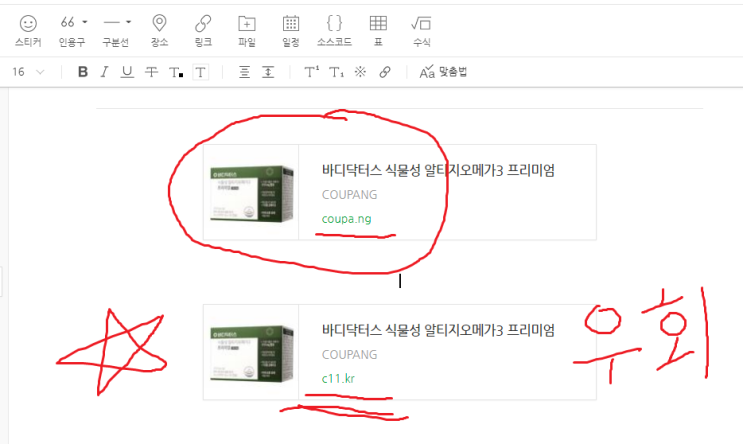This screenshot has width=743, height=444.
Task: Click COUPANG text in the second card
Action: [x=350, y=354]
